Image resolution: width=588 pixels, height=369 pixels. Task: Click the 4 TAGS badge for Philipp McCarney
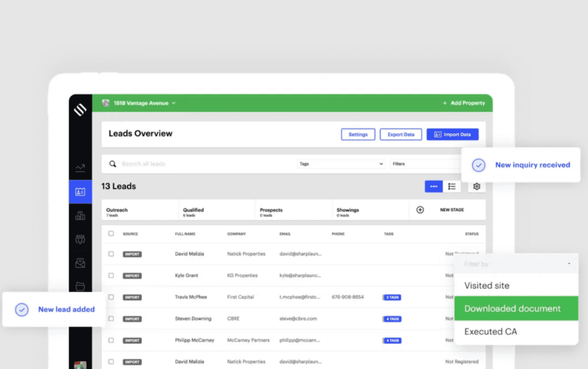pos(392,340)
